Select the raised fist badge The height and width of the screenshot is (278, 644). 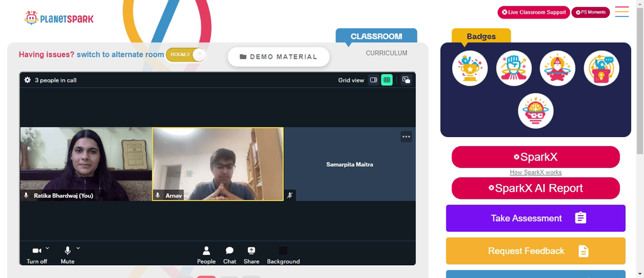(x=514, y=68)
